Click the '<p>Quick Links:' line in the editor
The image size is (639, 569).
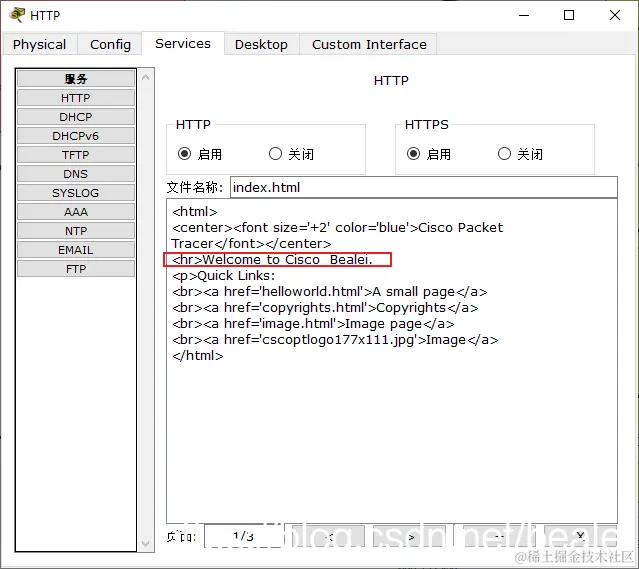[x=223, y=276]
